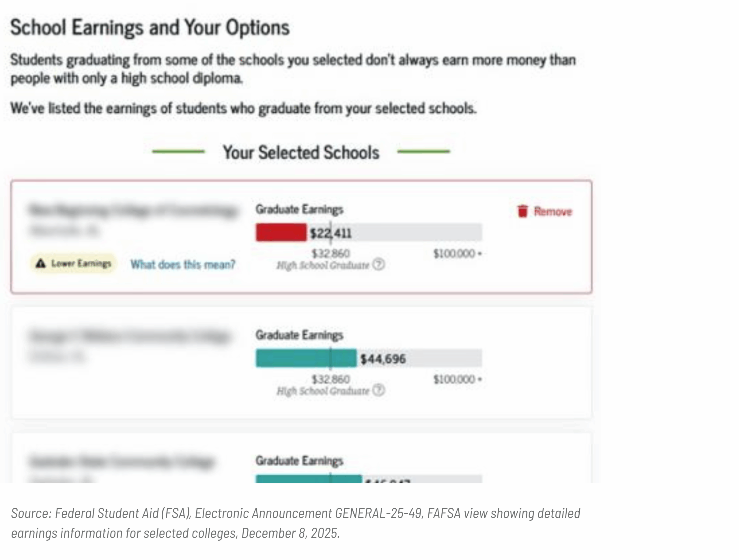Click the blurred school name in second card

[x=130, y=336]
